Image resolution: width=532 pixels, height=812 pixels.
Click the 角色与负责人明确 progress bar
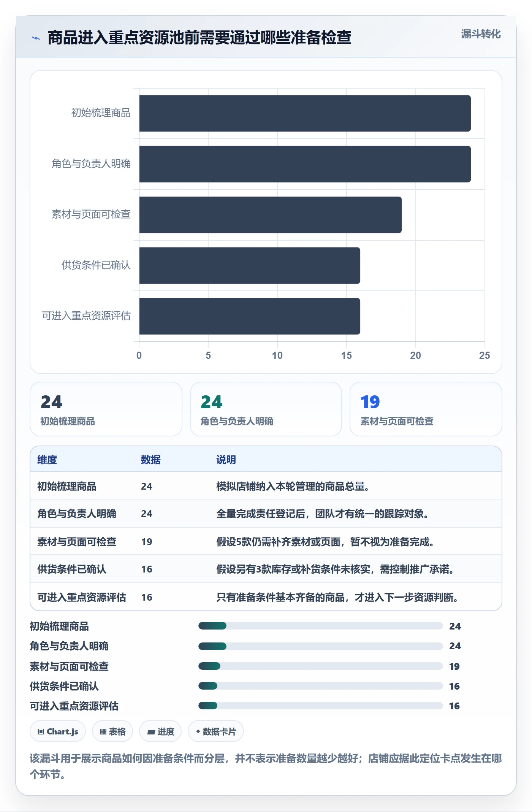321,646
